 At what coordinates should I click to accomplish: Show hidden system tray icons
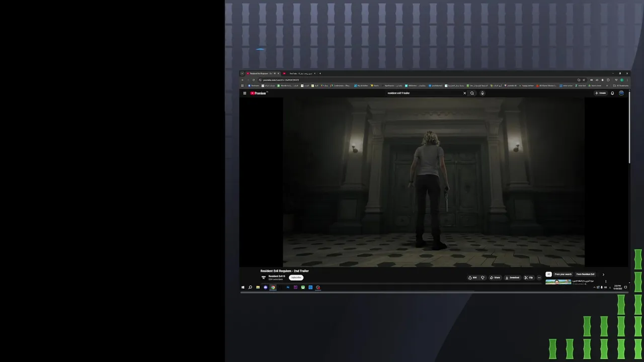pyautogui.click(x=594, y=288)
